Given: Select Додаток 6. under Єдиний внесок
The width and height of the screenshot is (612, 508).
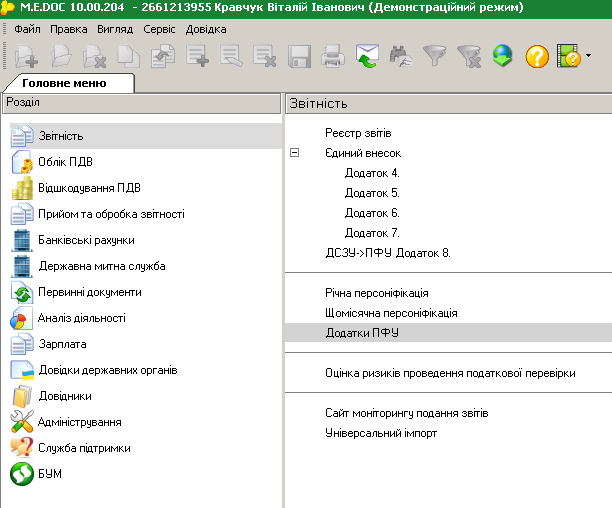Looking at the screenshot, I should (x=372, y=213).
